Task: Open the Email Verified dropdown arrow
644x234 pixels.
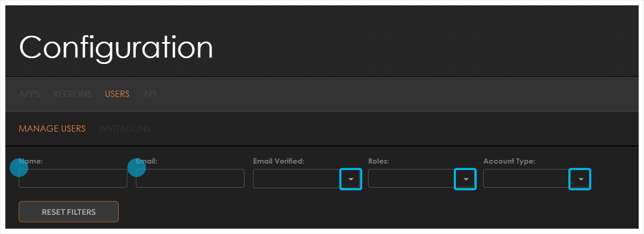Action: [351, 179]
